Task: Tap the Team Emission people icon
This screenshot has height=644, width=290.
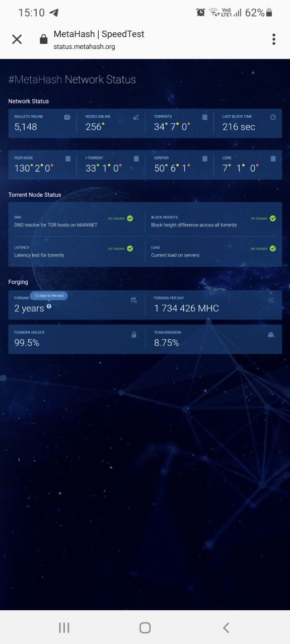Action: [x=271, y=335]
